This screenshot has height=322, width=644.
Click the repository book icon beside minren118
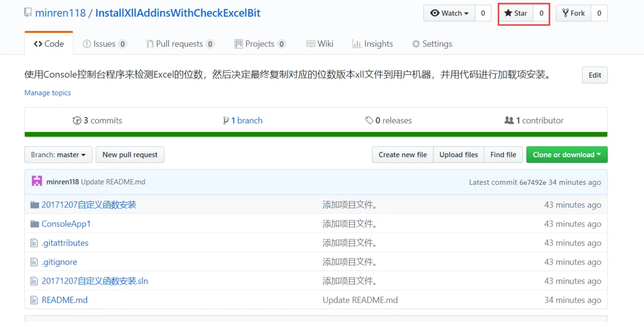coord(28,12)
